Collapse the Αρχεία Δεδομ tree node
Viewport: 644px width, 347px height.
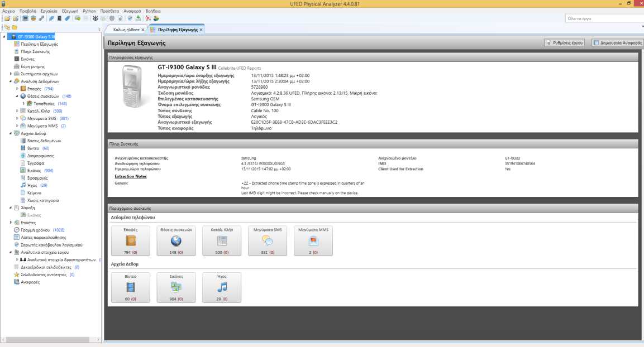(11, 133)
